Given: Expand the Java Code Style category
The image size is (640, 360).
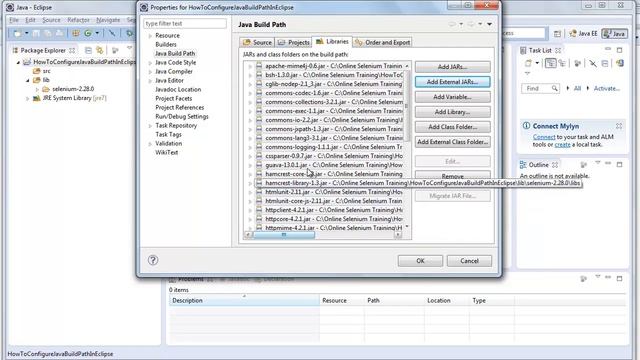Looking at the screenshot, I should tap(150, 63).
